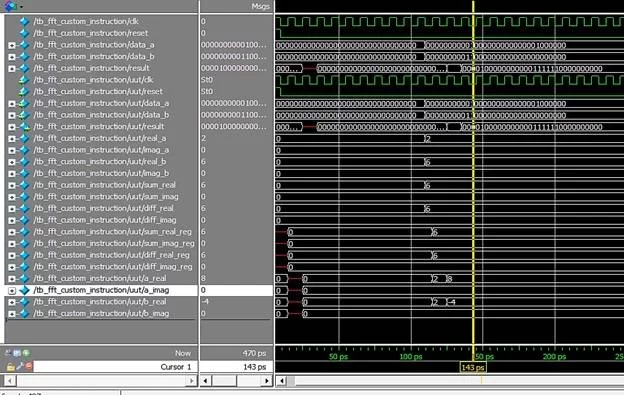Expand the uut/real_a signal

[x=12, y=139]
